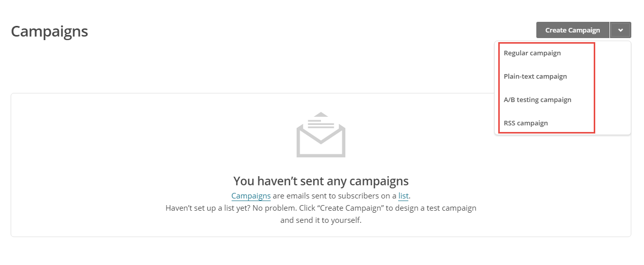The image size is (644, 265).
Task: Click the Create Campaign button
Action: click(x=572, y=30)
